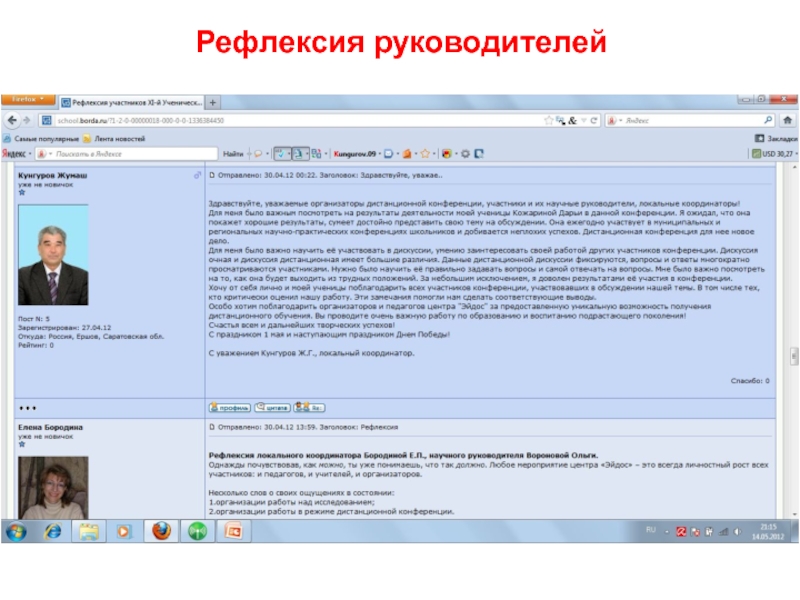This screenshot has width=800, height=600.
Task: Click Спасибо: 0 thanks link
Action: tap(749, 381)
